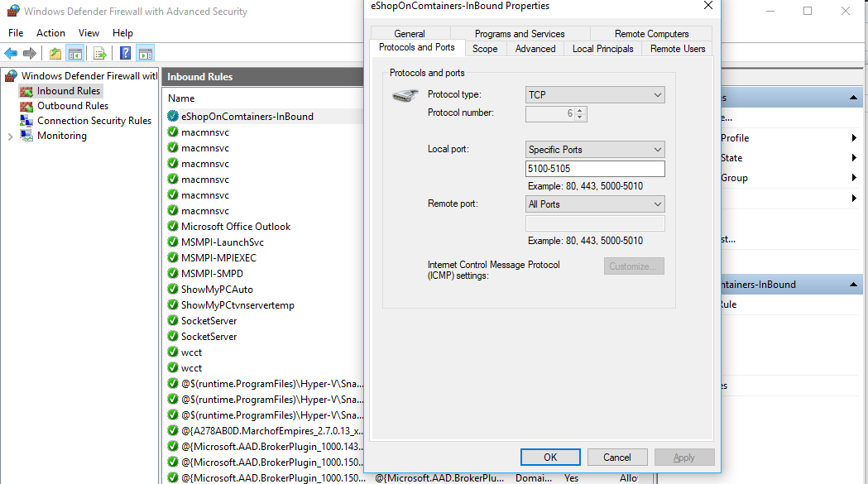
Task: Click the OK button
Action: (x=550, y=457)
